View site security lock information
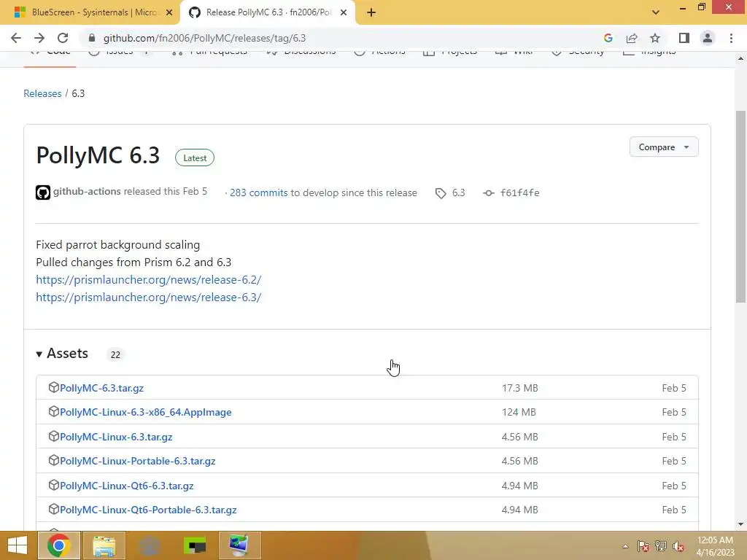747x560 pixels. pyautogui.click(x=92, y=38)
